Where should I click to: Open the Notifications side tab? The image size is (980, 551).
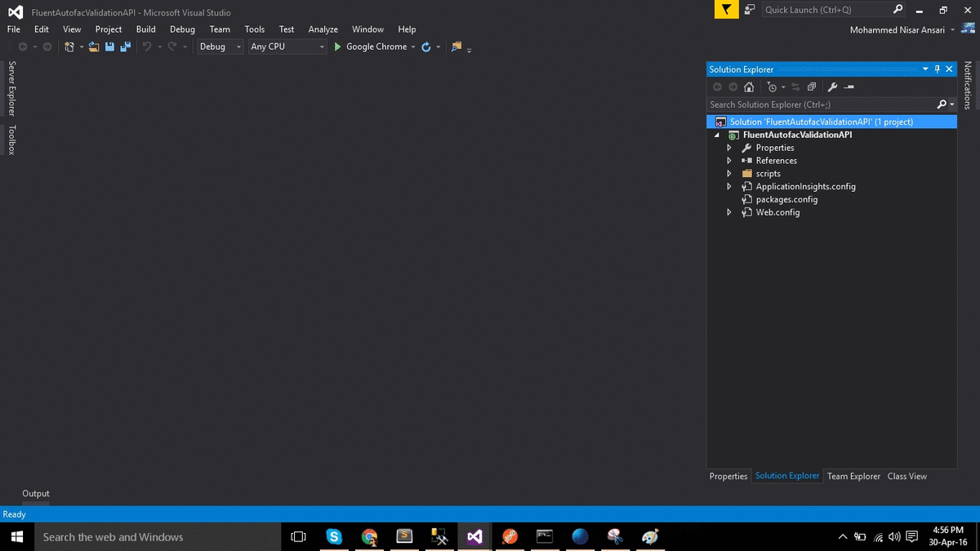tap(968, 85)
